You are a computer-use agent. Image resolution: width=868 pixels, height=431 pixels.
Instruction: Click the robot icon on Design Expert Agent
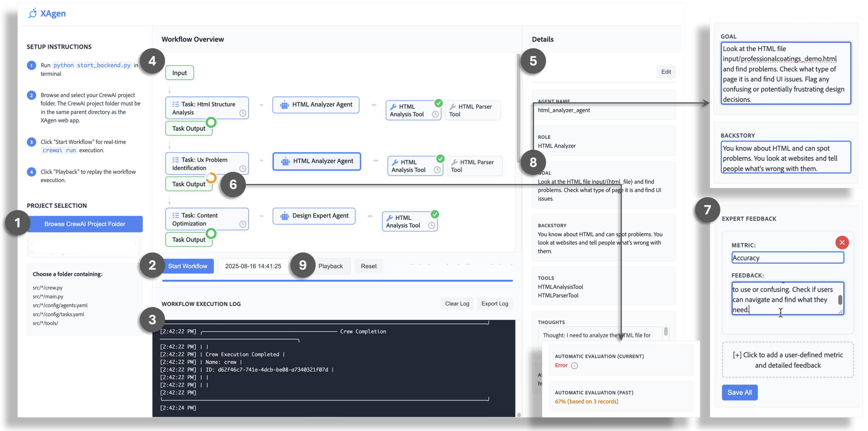click(x=285, y=216)
